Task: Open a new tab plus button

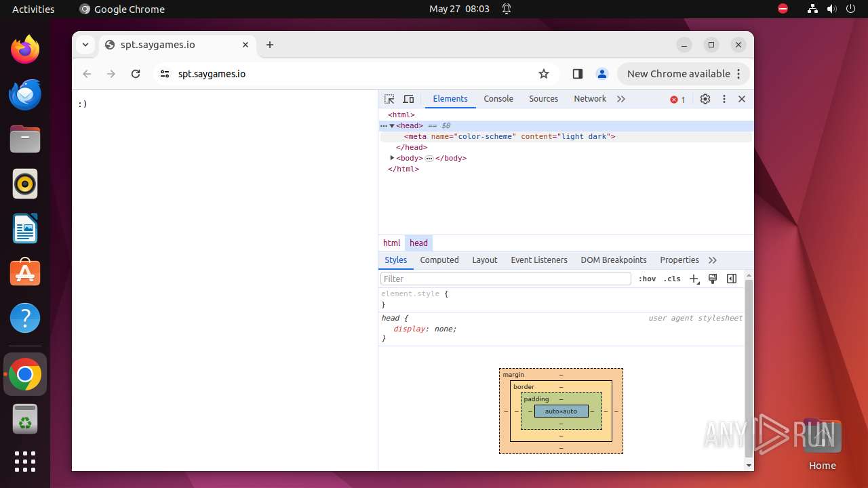Action: pyautogui.click(x=270, y=45)
